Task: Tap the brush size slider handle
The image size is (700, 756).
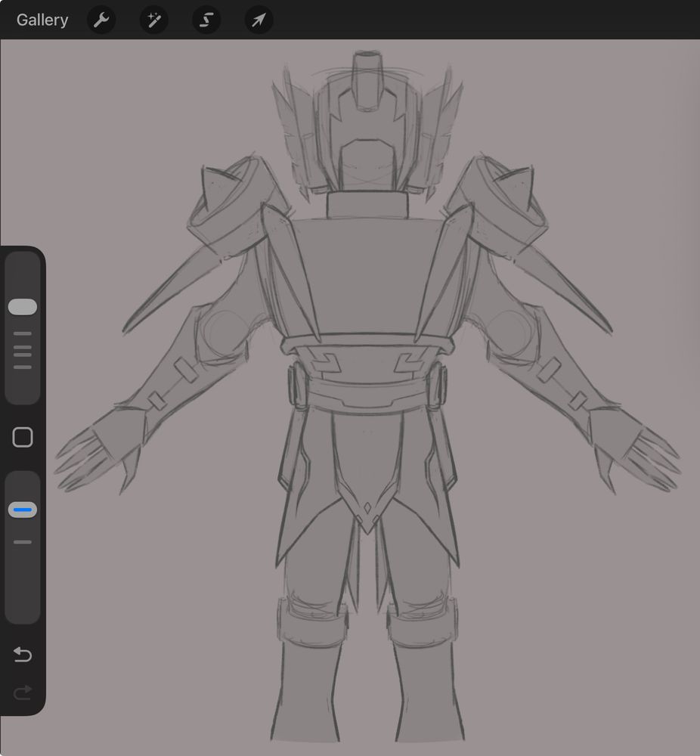Action: click(x=23, y=307)
